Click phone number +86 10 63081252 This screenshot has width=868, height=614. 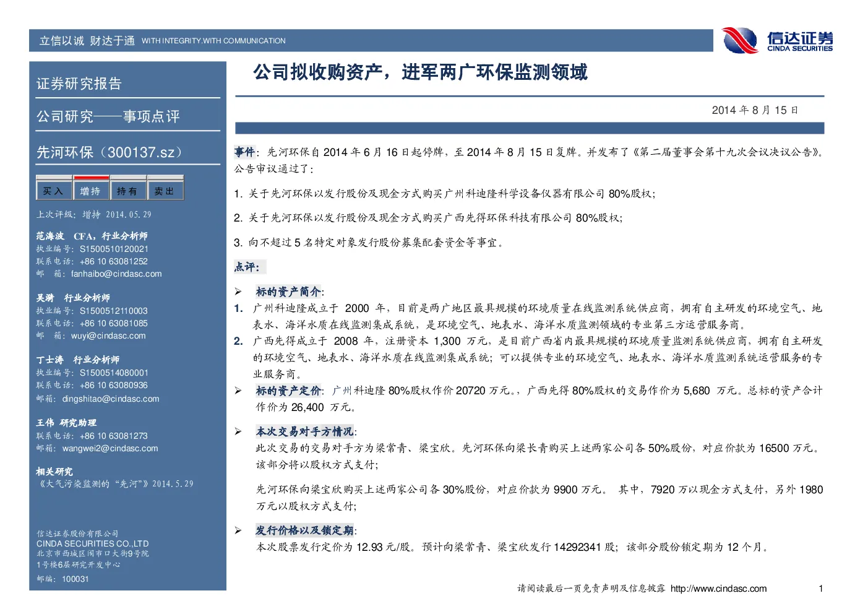114,261
